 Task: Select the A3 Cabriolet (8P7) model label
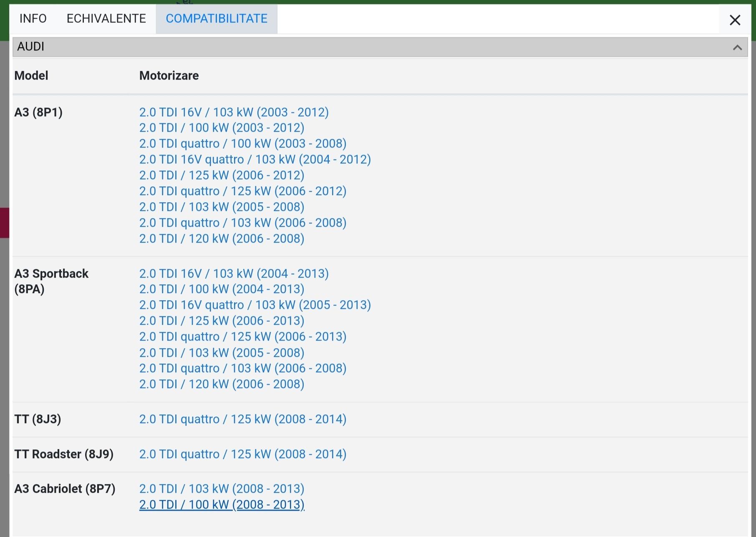(x=65, y=489)
